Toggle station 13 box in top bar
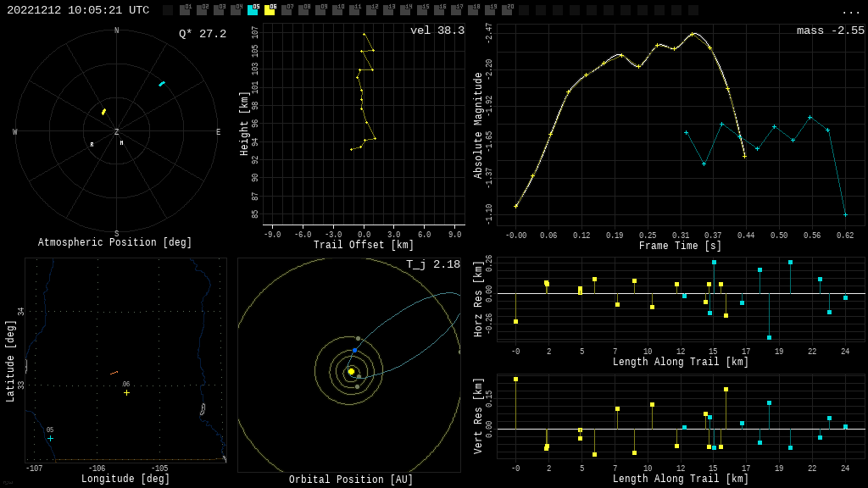The width and height of the screenshot is (868, 488). [388, 10]
